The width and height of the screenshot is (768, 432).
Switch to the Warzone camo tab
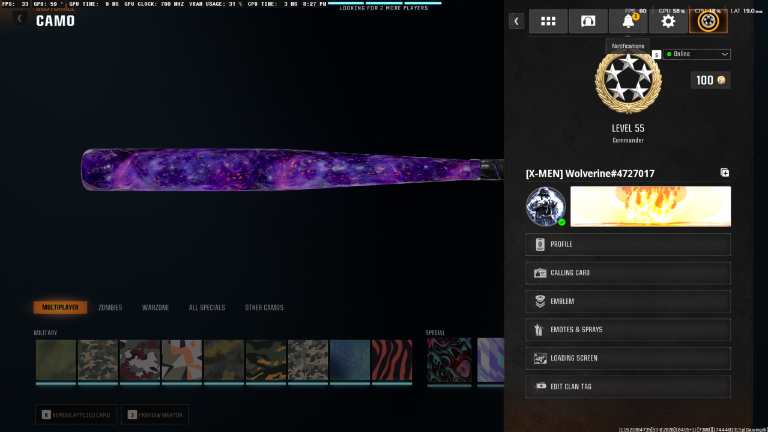coord(155,308)
